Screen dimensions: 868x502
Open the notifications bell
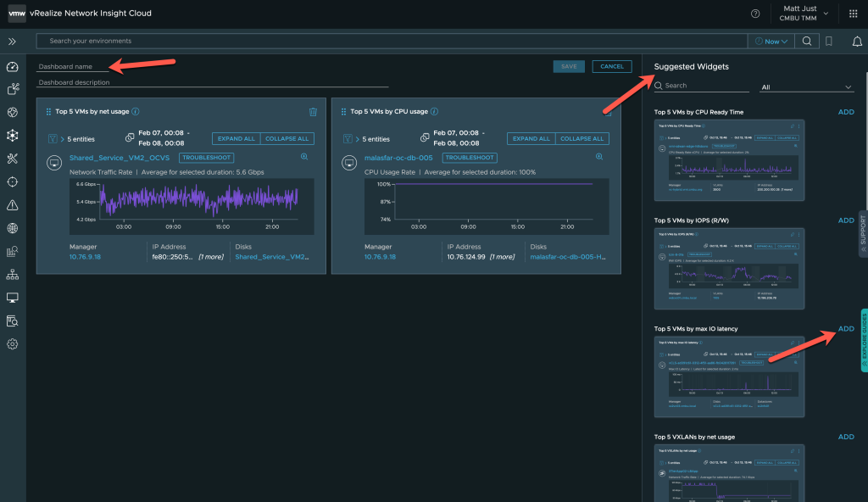click(856, 41)
